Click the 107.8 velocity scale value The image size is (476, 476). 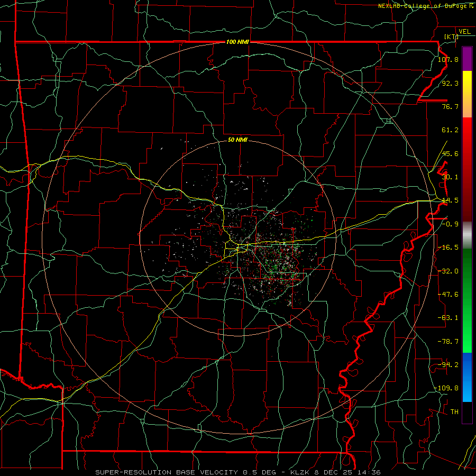(448, 59)
